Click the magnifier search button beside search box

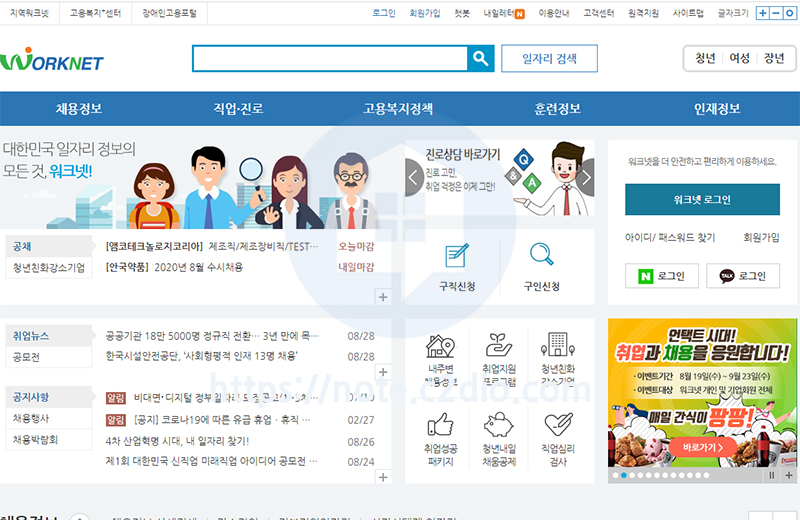click(480, 59)
